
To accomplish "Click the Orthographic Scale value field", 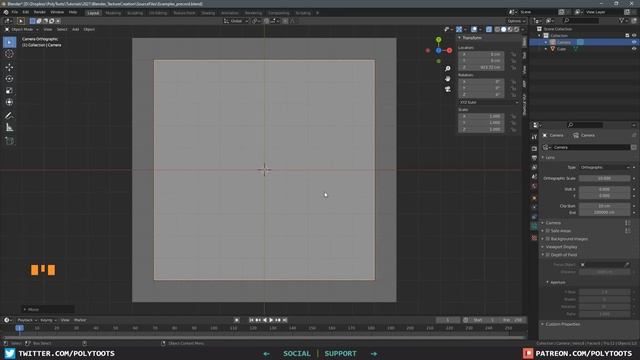I will coord(604,178).
